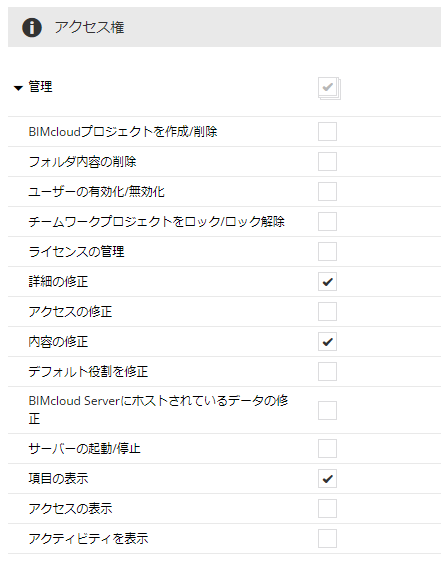Image resolution: width=441 pixels, height=567 pixels.
Task: Tick チームワークプロジェクトをロック/ロック解除 checkbox
Action: [327, 221]
